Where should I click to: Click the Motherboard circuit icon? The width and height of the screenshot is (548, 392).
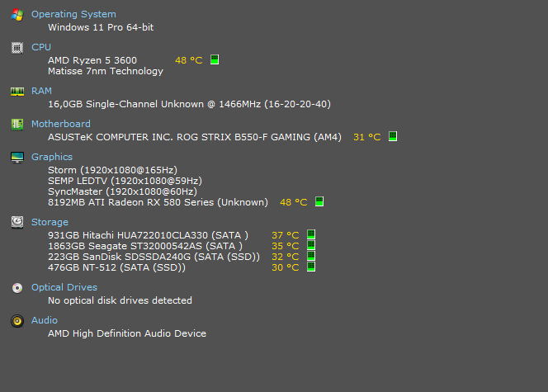[17, 125]
